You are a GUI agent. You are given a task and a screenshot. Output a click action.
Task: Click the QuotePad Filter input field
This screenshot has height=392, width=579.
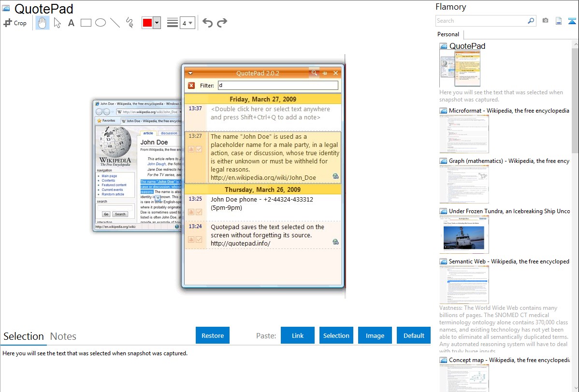click(278, 86)
